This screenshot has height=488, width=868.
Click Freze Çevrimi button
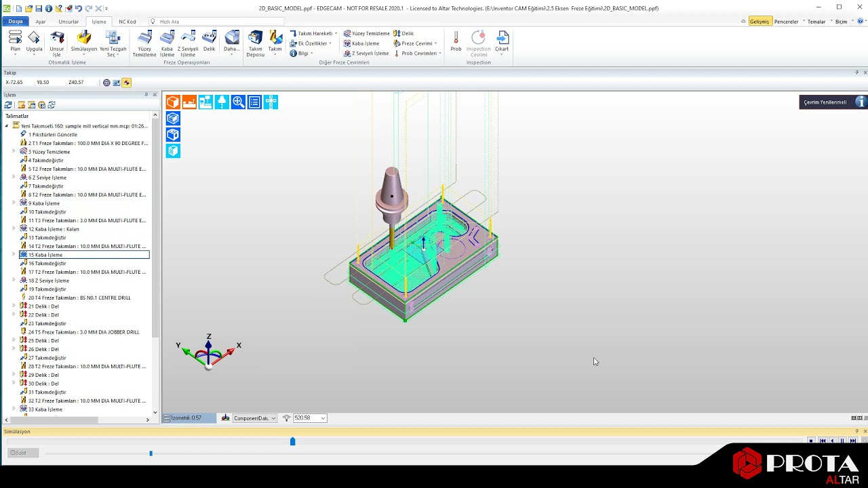click(x=416, y=43)
